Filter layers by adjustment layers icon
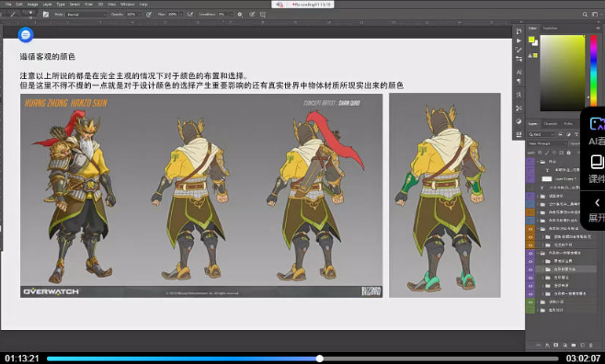 (x=568, y=134)
